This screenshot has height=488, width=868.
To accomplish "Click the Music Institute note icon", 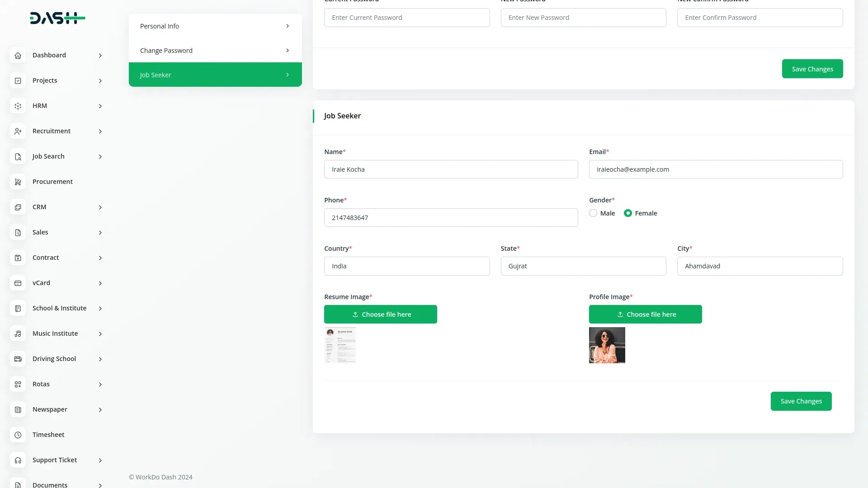I will 18,333.
